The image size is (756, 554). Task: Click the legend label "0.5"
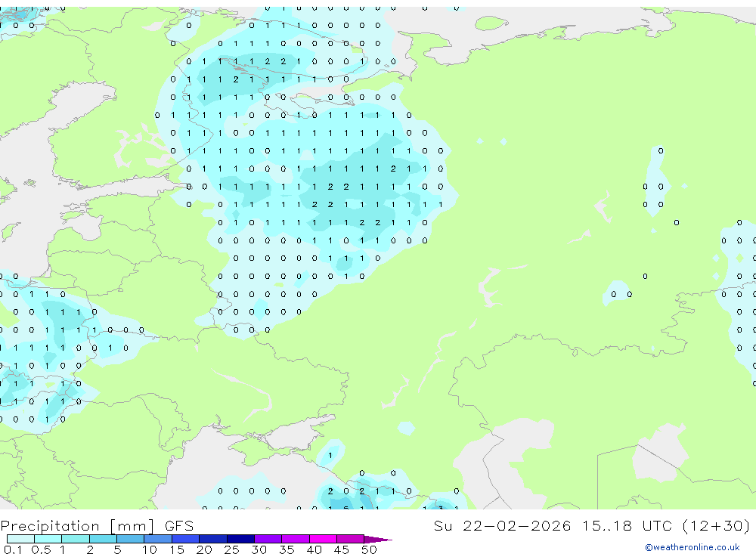pyautogui.click(x=41, y=549)
